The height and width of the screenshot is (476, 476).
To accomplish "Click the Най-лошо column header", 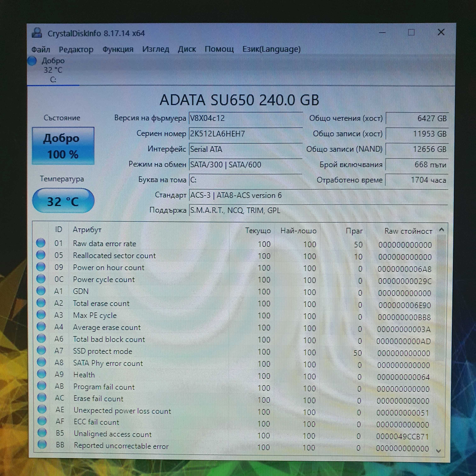I will (298, 231).
